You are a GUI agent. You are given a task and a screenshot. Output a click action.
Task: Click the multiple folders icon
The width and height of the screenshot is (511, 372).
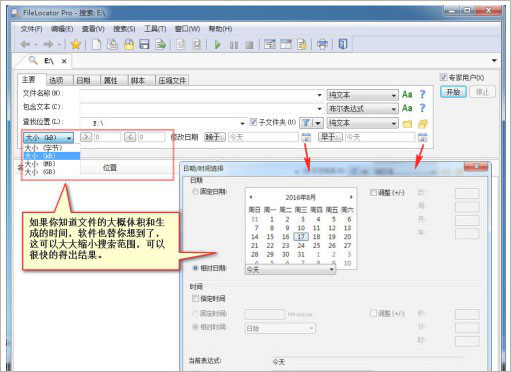pos(423,124)
